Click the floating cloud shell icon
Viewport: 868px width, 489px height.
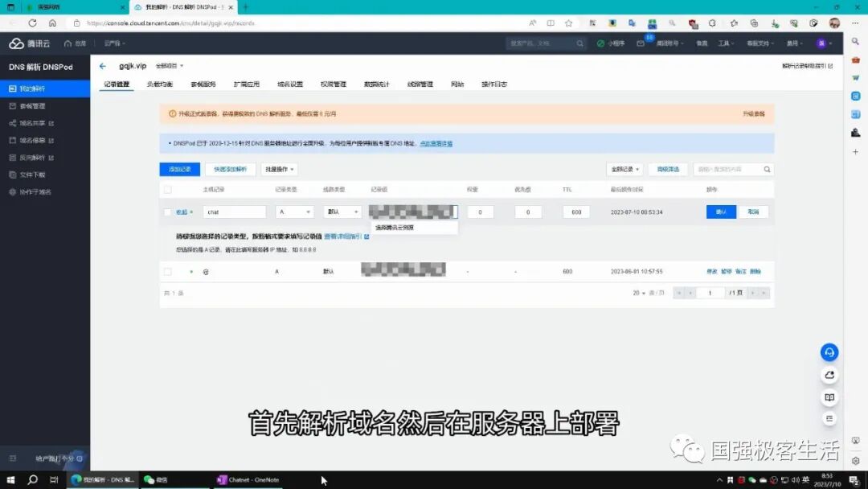click(x=829, y=375)
